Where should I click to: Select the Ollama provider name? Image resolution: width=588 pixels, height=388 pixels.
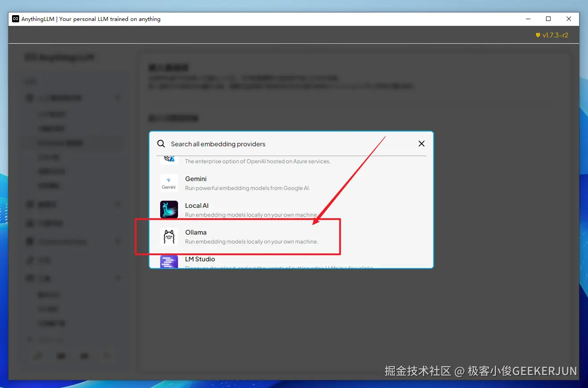[196, 232]
